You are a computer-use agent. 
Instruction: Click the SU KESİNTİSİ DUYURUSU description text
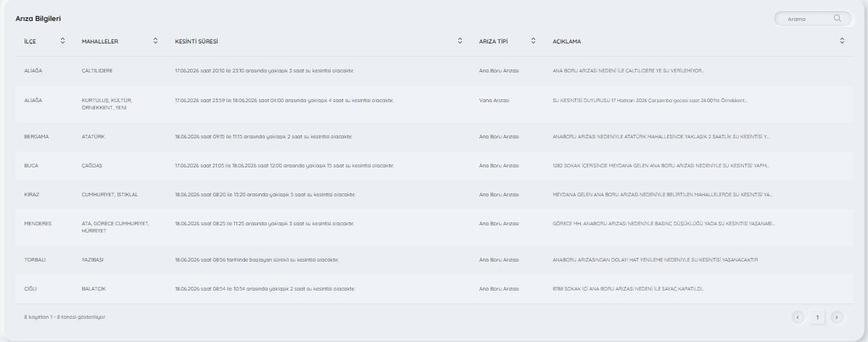point(650,101)
